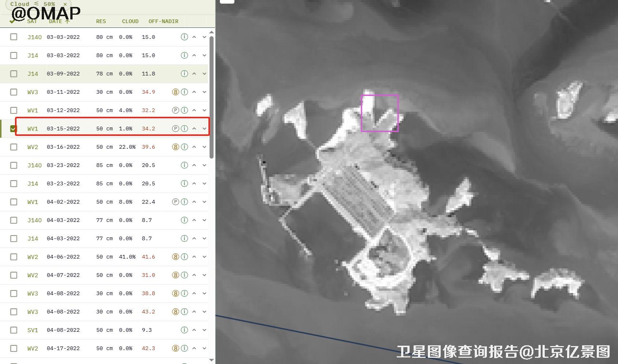This screenshot has width=618, height=364.
Task: Click the results list scrollbar up arrow
Action: [211, 32]
